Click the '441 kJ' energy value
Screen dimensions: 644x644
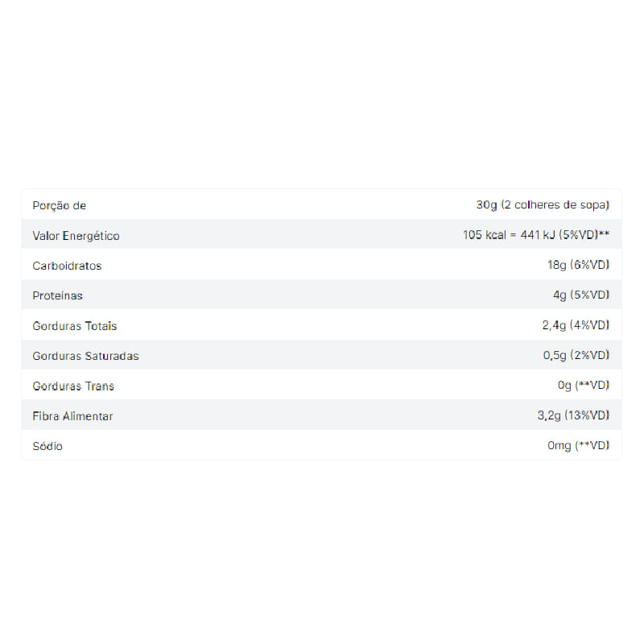point(535,236)
